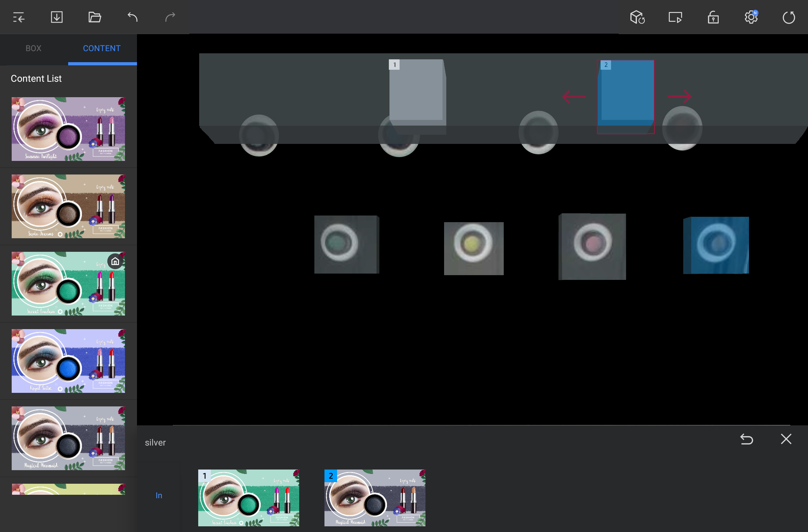This screenshot has width=808, height=532.
Task: Toggle the unlock padlock icon
Action: pyautogui.click(x=713, y=17)
